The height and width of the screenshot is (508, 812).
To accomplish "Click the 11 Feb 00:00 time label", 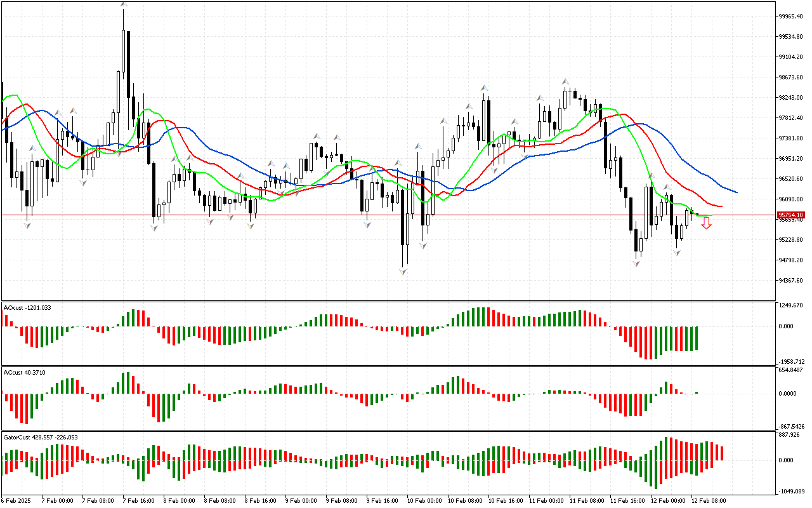I will (546, 501).
